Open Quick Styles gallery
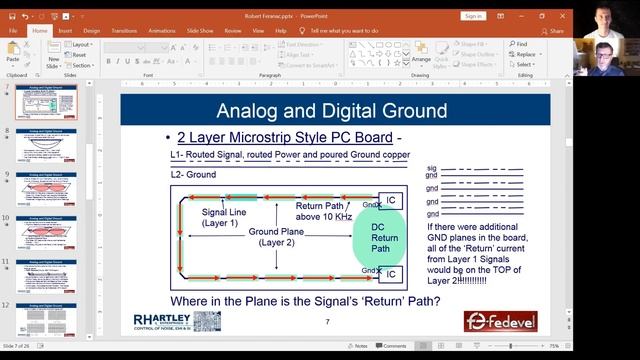 pyautogui.click(x=441, y=54)
